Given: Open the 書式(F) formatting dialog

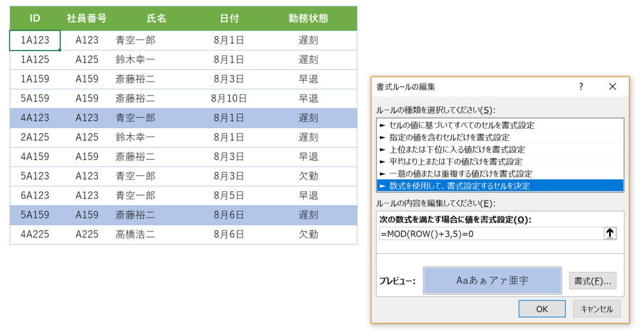Looking at the screenshot, I should [592, 280].
